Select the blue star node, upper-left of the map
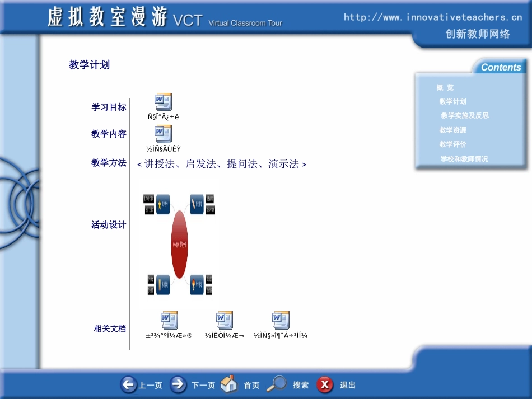This screenshot has height=399, width=532. coord(163,204)
